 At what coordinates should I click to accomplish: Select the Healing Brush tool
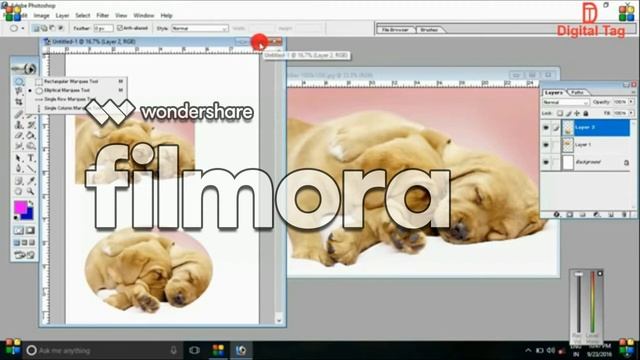point(18,114)
